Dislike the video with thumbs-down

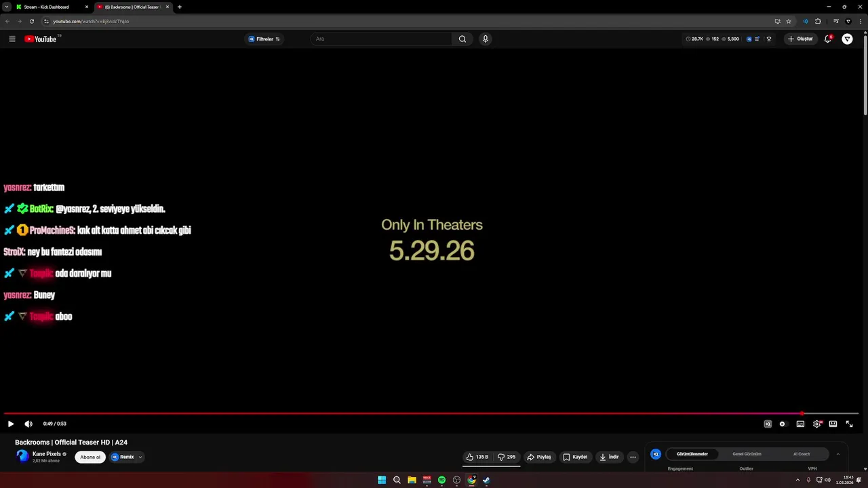coord(507,457)
